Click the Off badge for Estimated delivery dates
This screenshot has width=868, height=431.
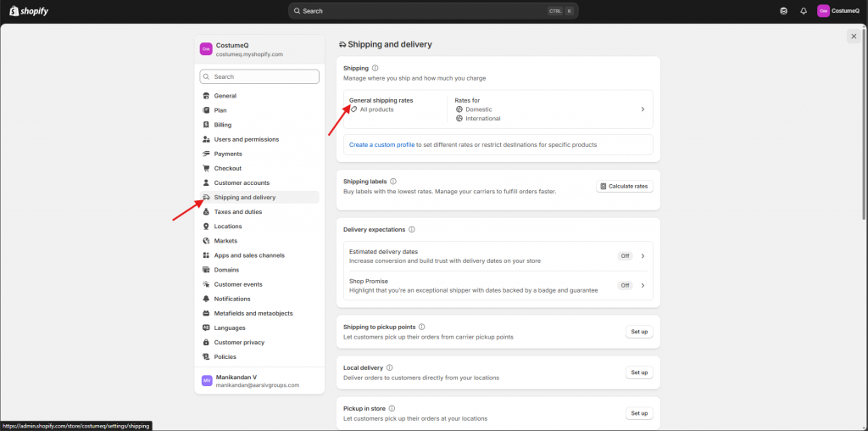click(x=625, y=256)
